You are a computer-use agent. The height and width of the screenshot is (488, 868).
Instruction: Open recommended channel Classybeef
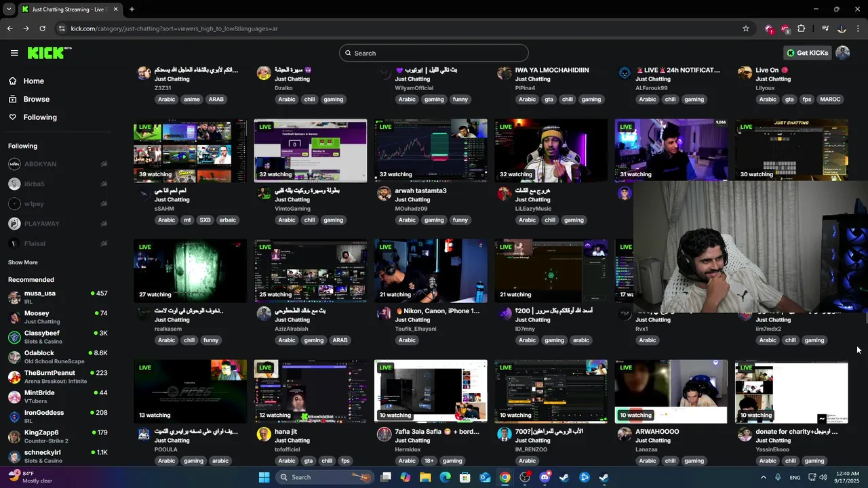click(x=58, y=337)
